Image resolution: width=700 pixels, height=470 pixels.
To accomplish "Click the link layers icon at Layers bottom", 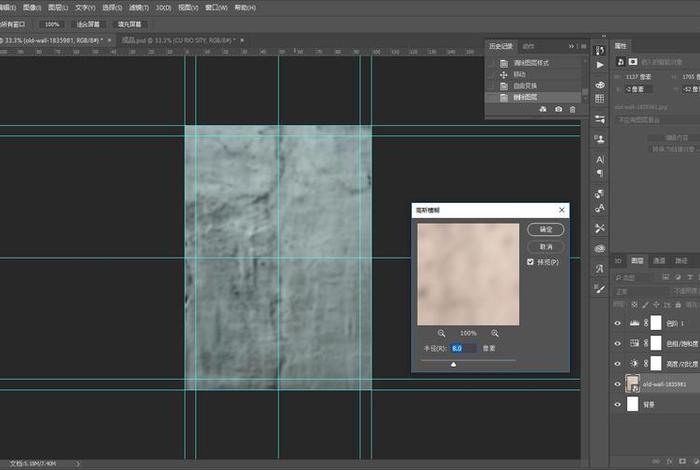I will pos(656,461).
